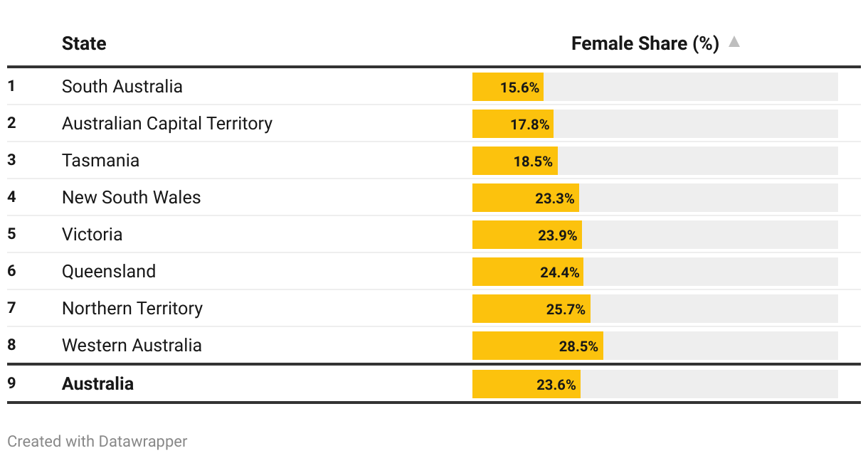This screenshot has height=458, width=868.
Task: Select the Northern Territory row label
Action: (x=132, y=309)
